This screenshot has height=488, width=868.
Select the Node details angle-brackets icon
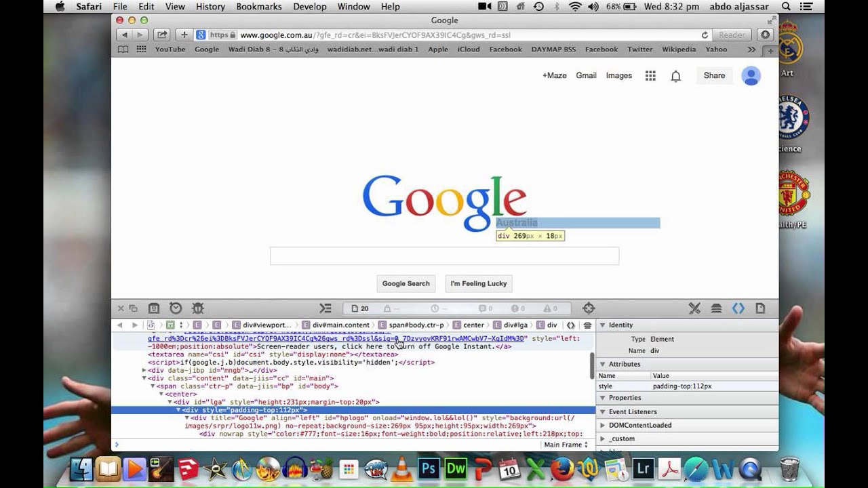738,308
